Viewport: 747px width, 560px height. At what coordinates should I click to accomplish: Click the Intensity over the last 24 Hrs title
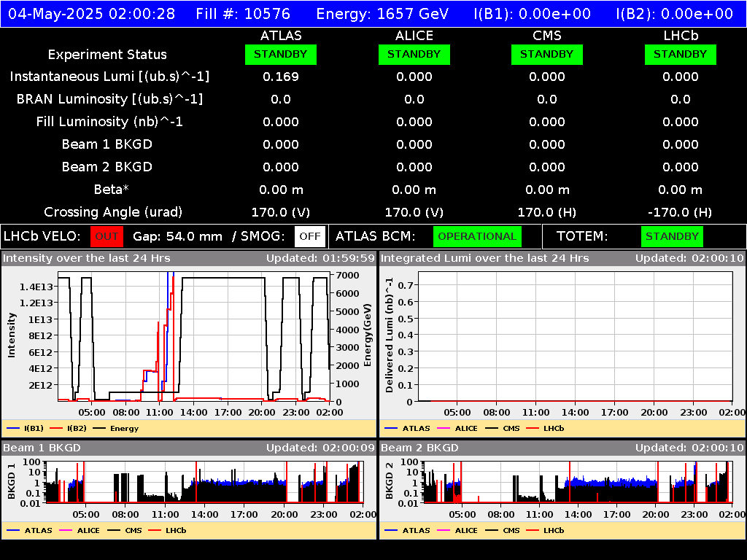coord(87,259)
